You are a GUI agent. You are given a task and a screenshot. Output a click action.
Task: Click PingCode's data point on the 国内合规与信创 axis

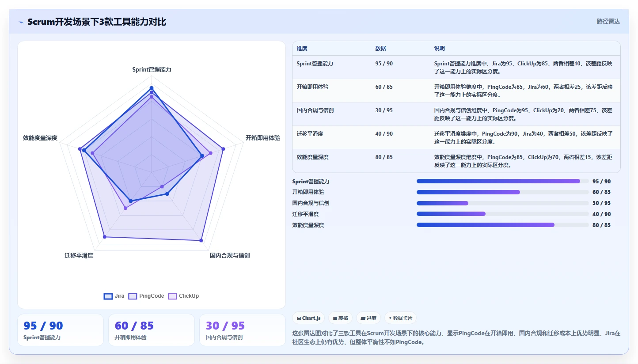pos(201,240)
